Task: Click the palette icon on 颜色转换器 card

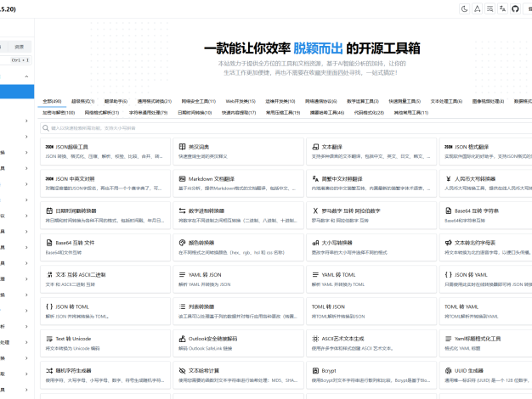Action: click(x=182, y=243)
